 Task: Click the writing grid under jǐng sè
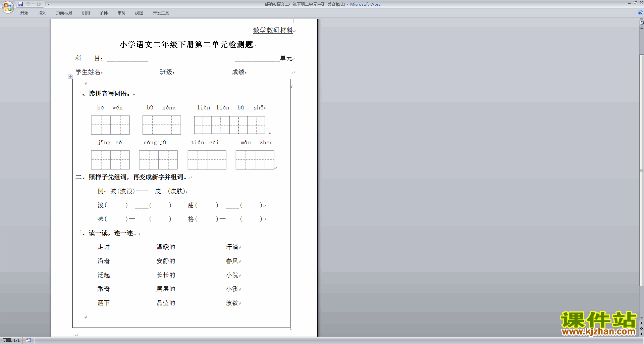(x=110, y=160)
